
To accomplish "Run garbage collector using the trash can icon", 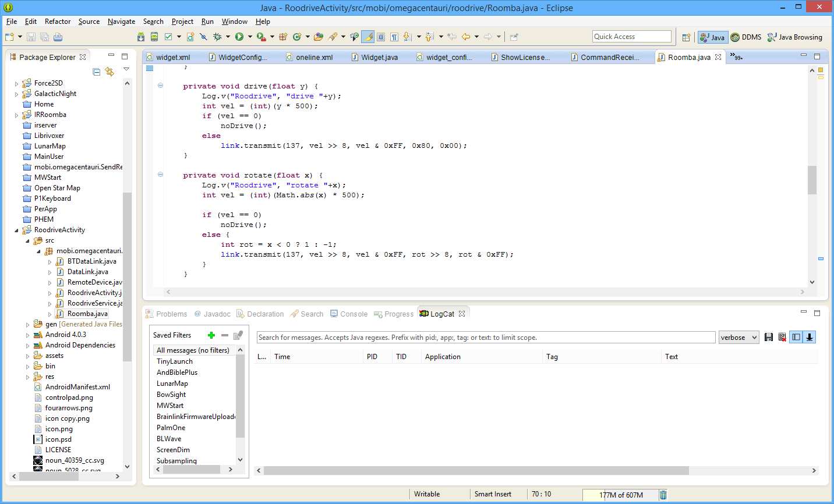I will coord(663,495).
